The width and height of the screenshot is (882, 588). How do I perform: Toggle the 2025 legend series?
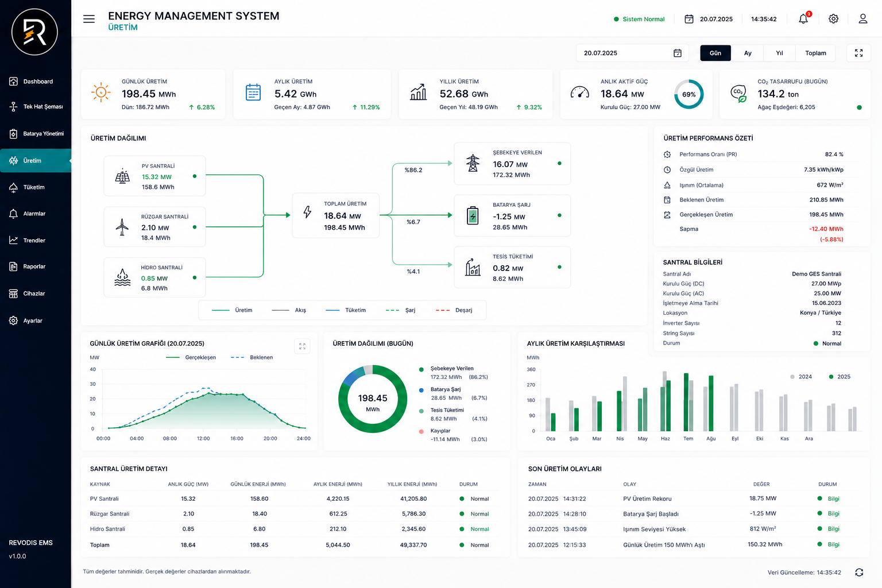[x=840, y=377]
